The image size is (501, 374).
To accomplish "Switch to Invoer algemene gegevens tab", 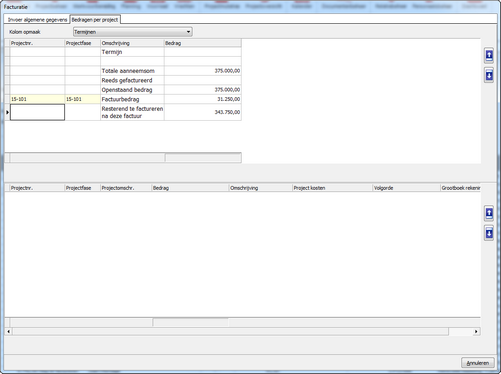I will [x=37, y=20].
